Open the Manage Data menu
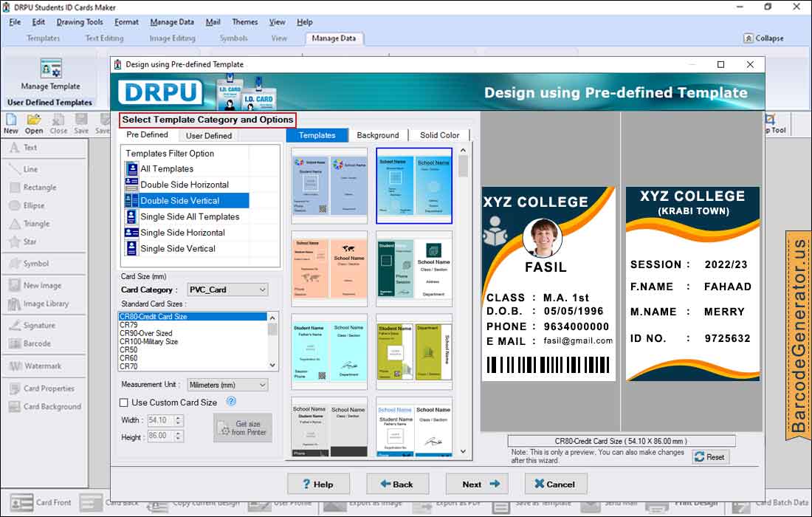The height and width of the screenshot is (517, 812). click(172, 22)
